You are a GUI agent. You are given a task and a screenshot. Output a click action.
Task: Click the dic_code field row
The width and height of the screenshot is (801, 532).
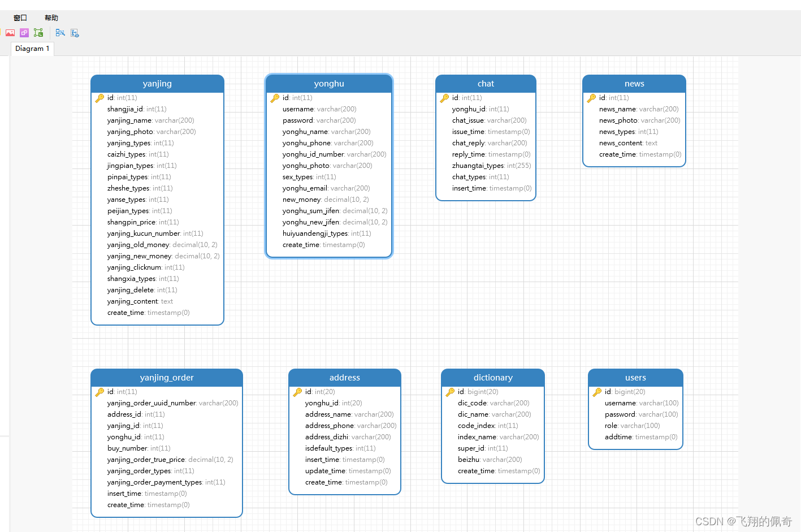[493, 403]
